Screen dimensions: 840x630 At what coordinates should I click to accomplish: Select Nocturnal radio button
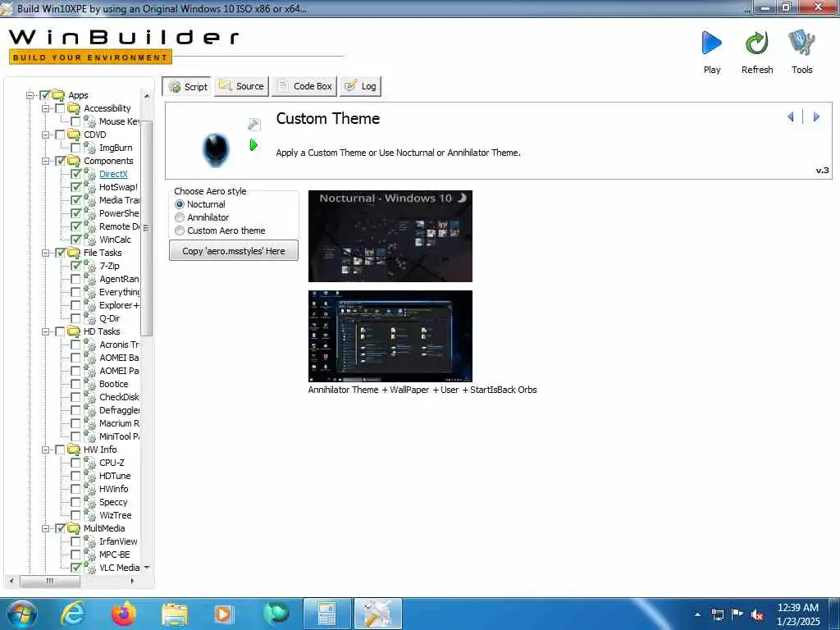coord(180,204)
